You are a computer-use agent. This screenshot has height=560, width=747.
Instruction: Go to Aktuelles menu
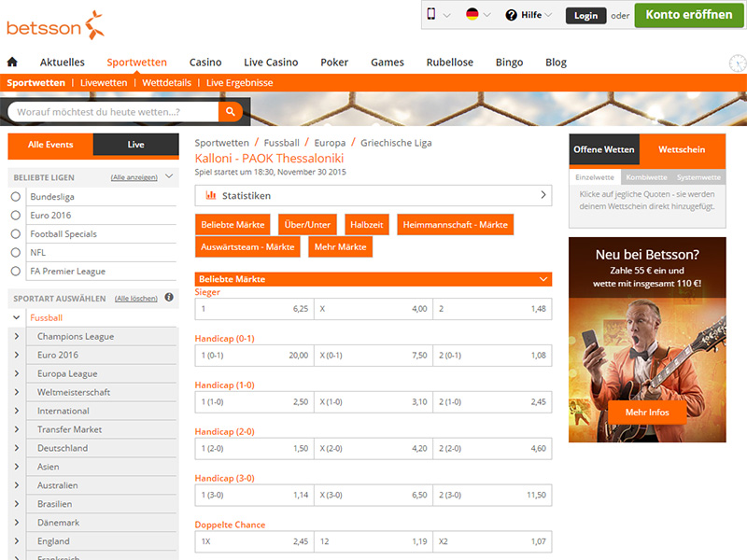click(63, 63)
